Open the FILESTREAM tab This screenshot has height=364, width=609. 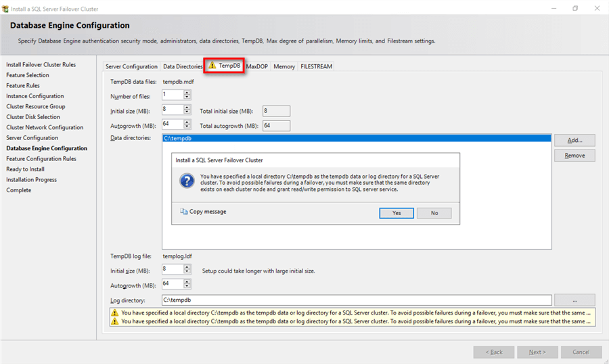tap(316, 66)
